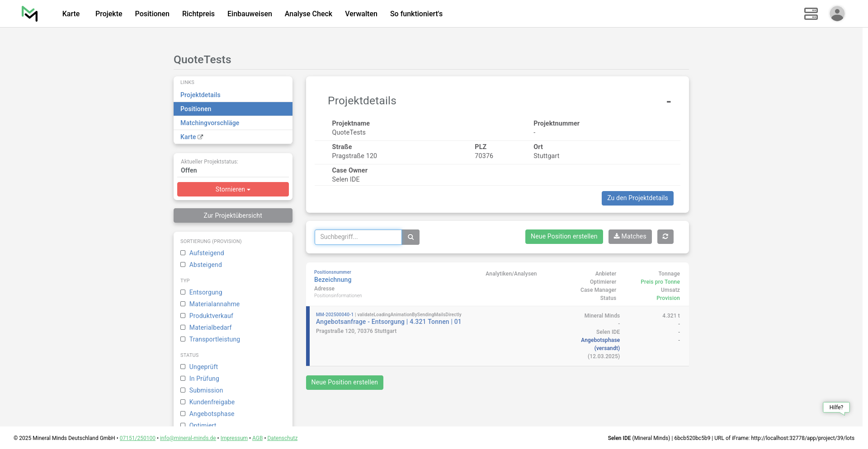Image resolution: width=868 pixels, height=449 pixels.
Task: Click the refresh positions icon button
Action: [x=665, y=237]
